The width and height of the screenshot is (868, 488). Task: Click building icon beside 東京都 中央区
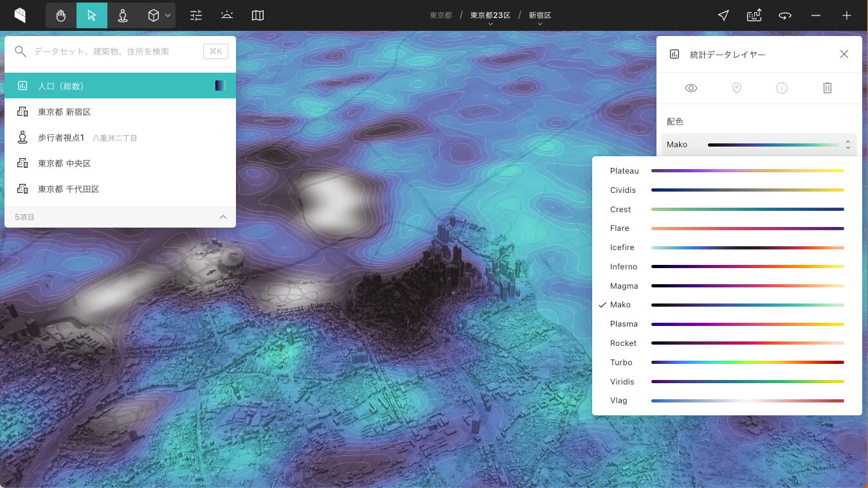(23, 163)
